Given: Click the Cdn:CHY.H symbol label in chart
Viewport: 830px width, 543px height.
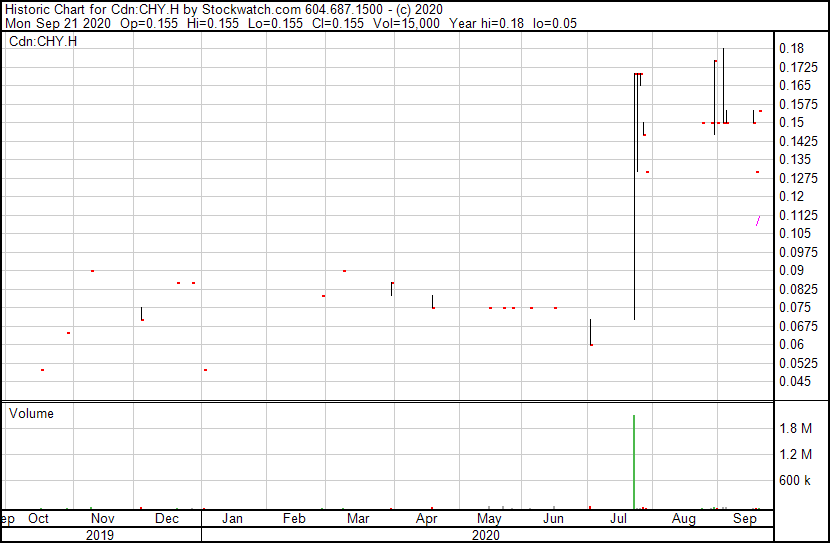Looking at the screenshot, I should [43, 41].
